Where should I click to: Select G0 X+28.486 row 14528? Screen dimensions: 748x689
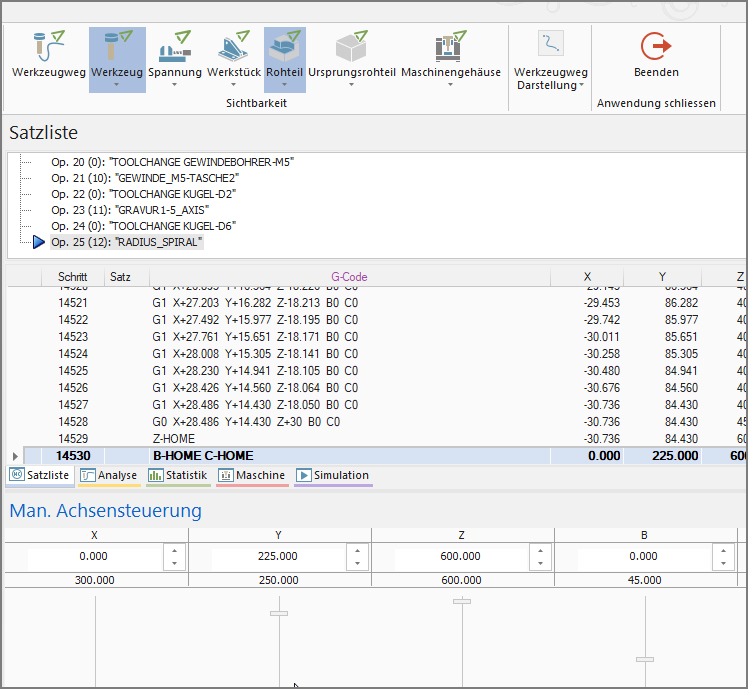coord(376,422)
